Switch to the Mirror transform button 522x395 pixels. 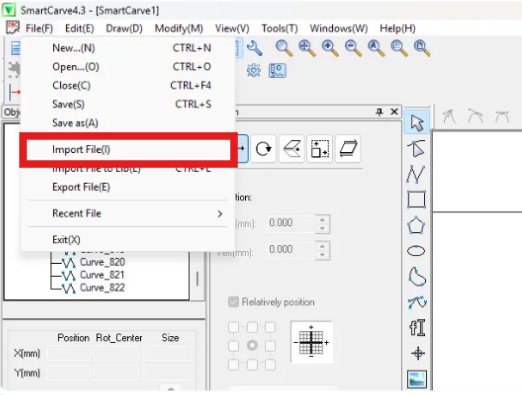[x=292, y=149]
